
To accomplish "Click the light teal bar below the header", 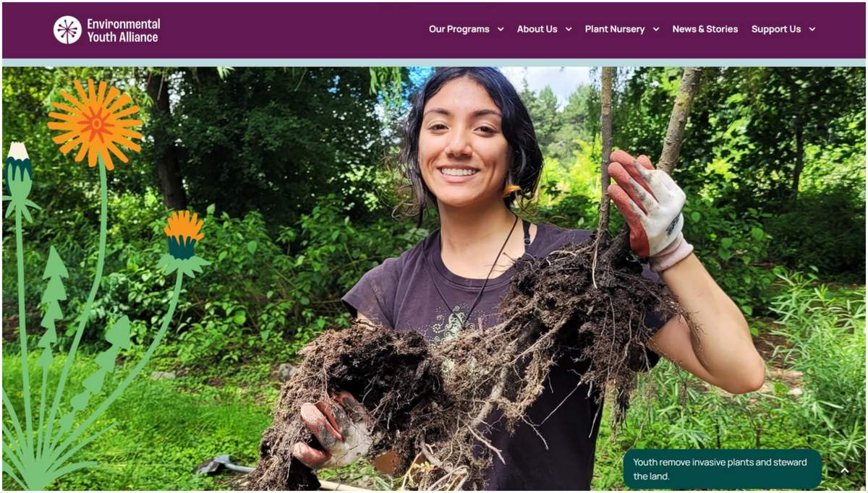I will (434, 63).
